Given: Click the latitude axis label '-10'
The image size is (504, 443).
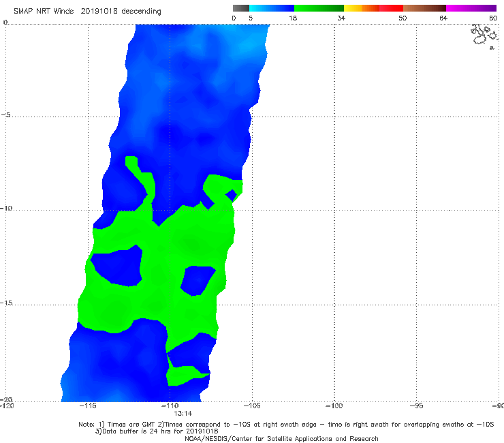Looking at the screenshot, I should tap(6, 208).
